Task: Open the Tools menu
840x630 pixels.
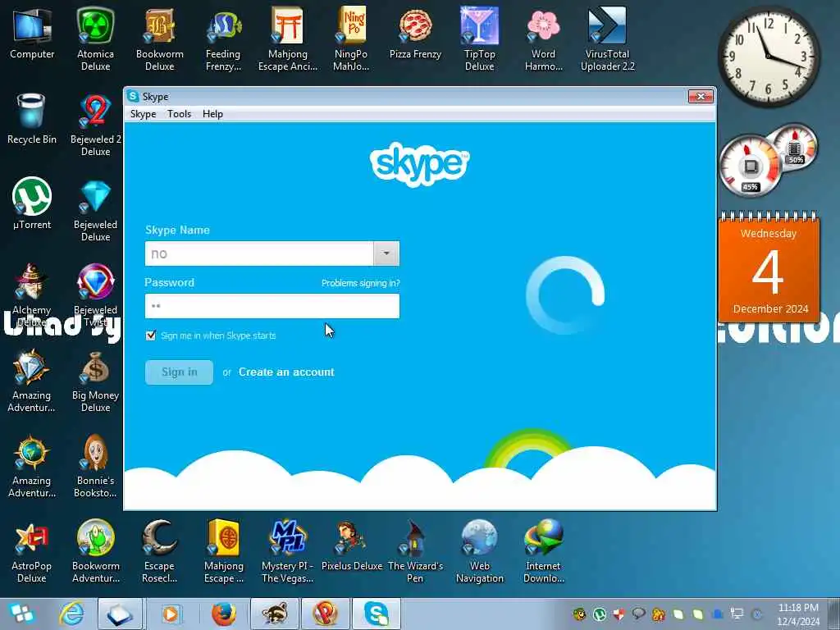Action: 179,114
